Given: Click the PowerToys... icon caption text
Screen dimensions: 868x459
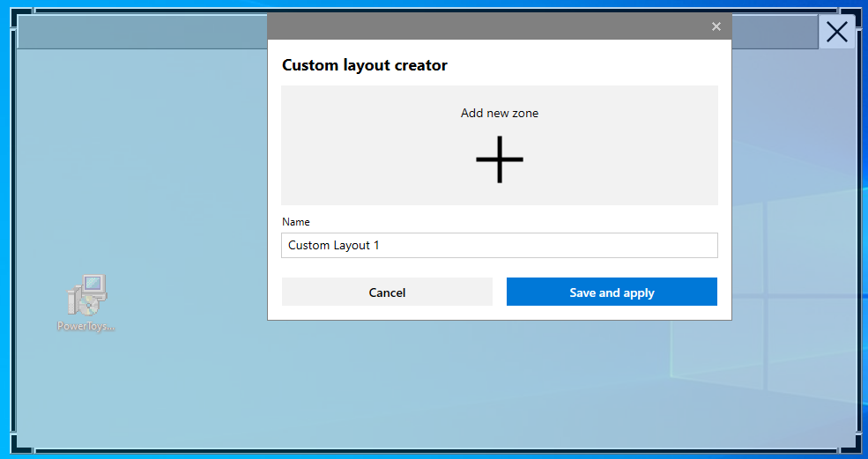Looking at the screenshot, I should pos(85,326).
